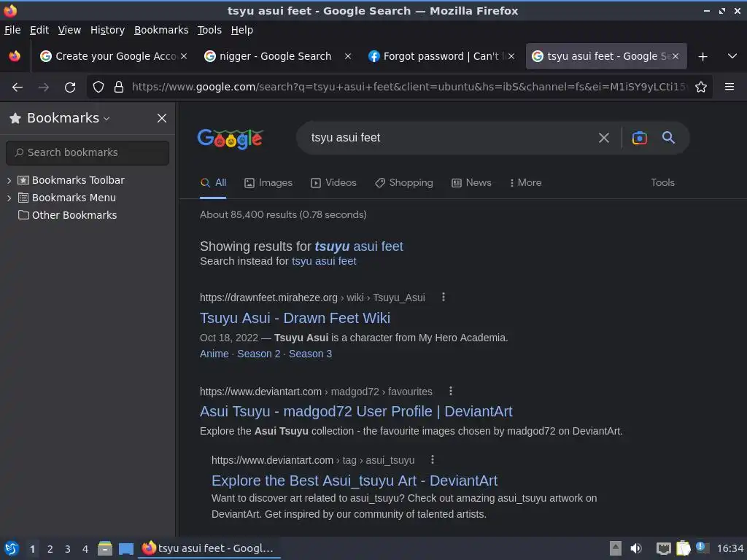The image size is (747, 560).
Task: Open Tsuyu Asui - Drawn Feet Wiki result
Action: [x=295, y=318]
